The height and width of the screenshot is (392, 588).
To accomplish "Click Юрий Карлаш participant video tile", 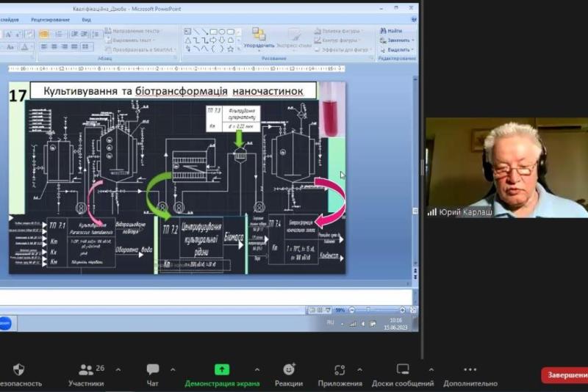I will (506, 168).
